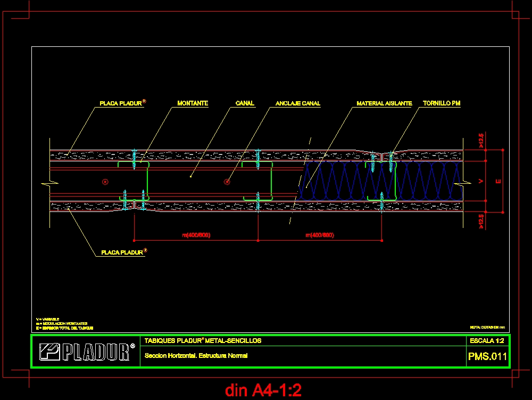Image resolution: width=532 pixels, height=400 pixels.
Task: Click the PLADUR logo in title block
Action: (x=87, y=352)
